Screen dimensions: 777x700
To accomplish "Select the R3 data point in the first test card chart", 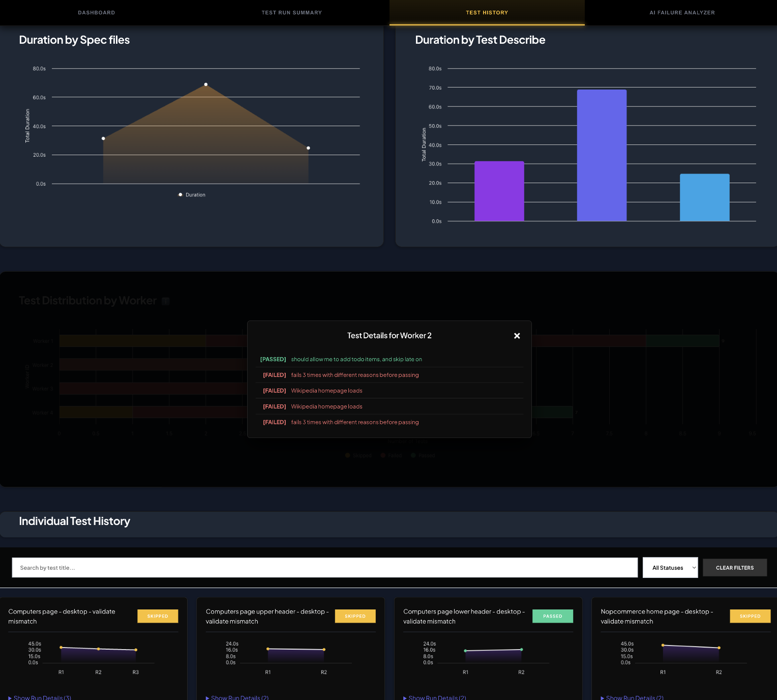I will pyautogui.click(x=136, y=650).
